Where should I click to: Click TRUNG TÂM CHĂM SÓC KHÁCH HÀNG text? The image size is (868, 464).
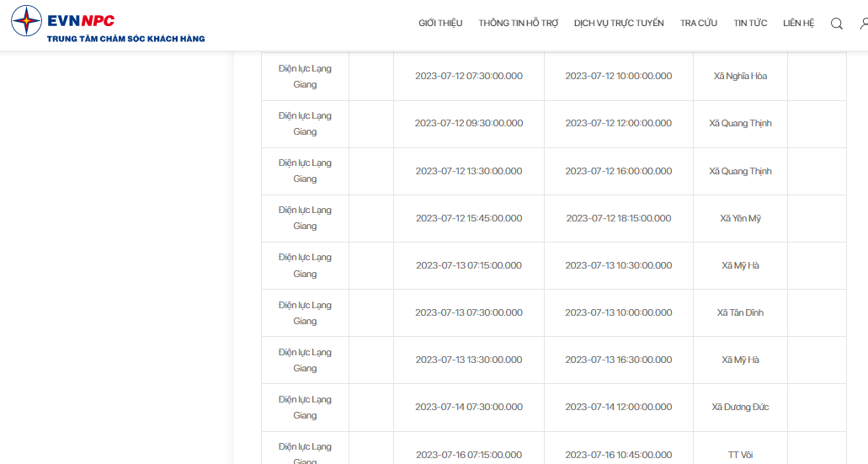tap(125, 39)
